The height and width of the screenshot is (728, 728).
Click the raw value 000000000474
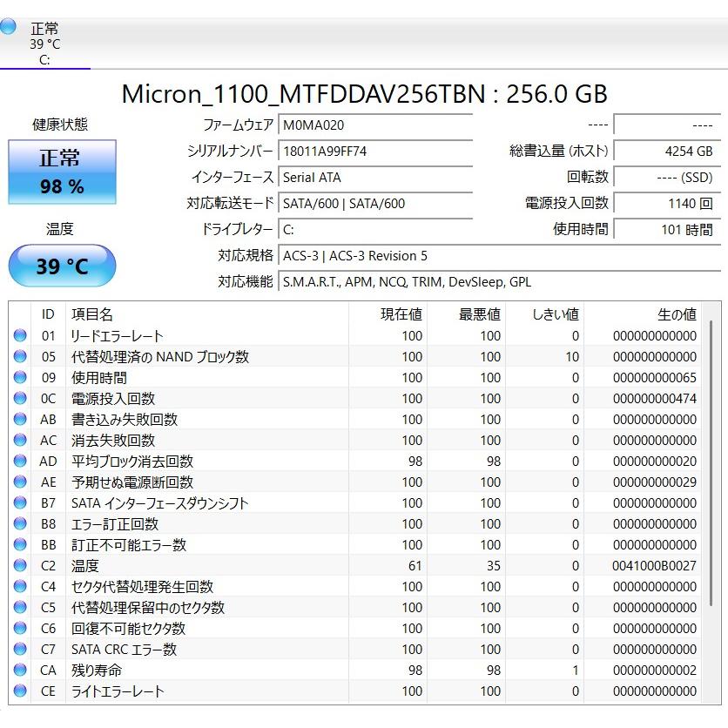point(654,398)
